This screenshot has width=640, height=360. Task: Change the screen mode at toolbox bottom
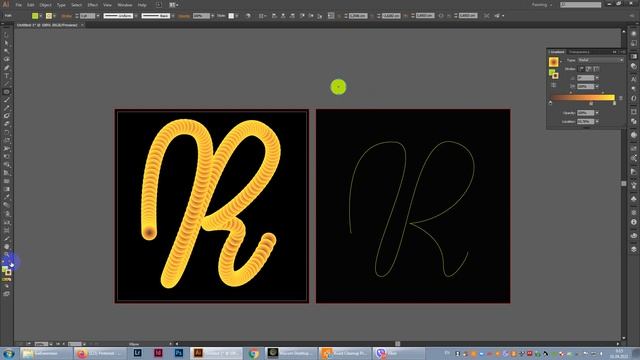click(7, 294)
